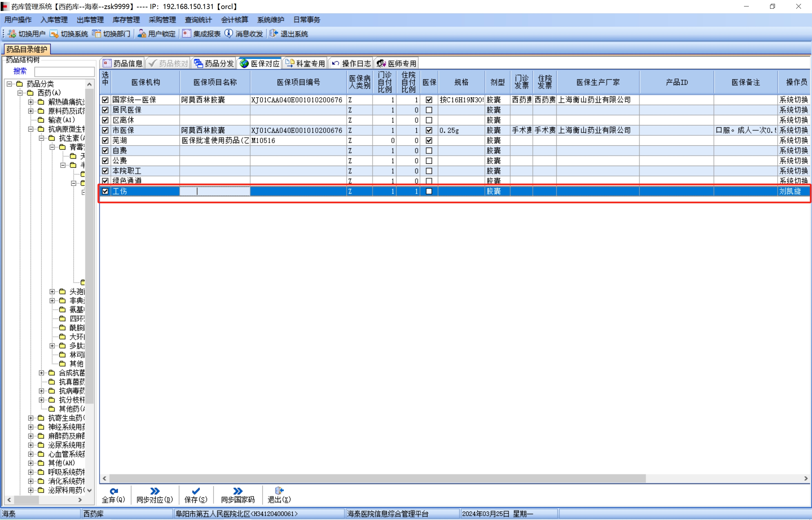Expand the 心血管系统 tree node
Image resolution: width=812 pixels, height=520 pixels.
coord(31,454)
